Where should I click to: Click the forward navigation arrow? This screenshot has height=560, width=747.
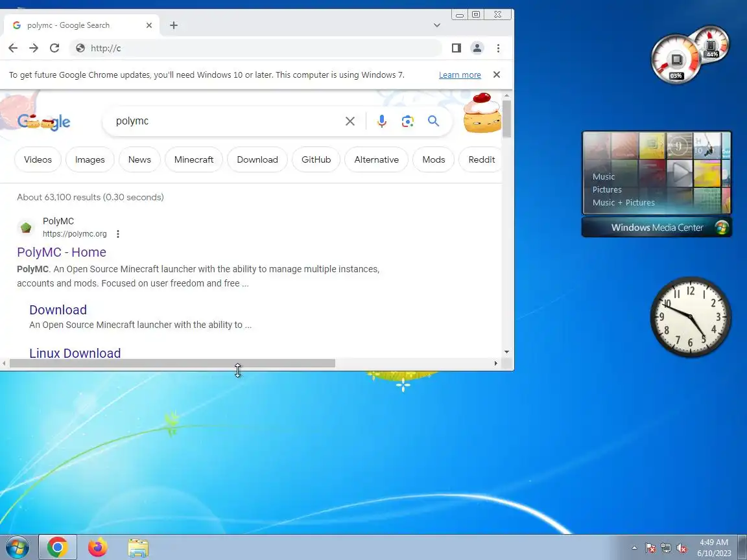(x=33, y=48)
